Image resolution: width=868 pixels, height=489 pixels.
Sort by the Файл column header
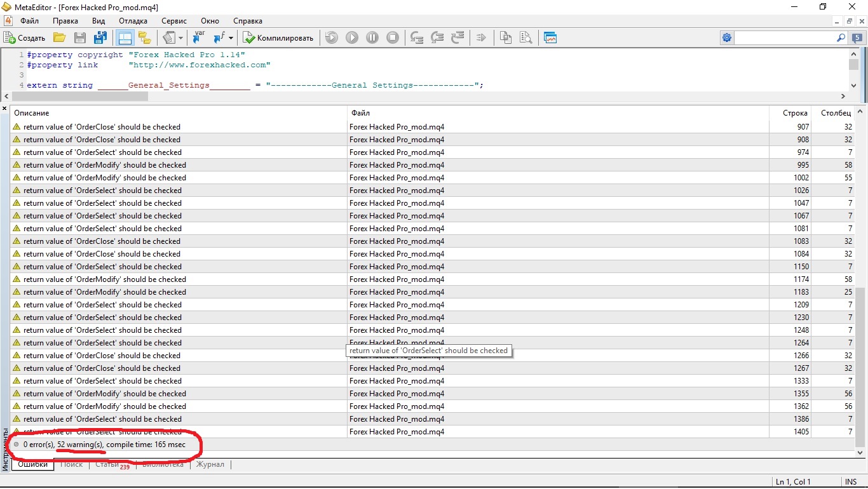(x=558, y=113)
